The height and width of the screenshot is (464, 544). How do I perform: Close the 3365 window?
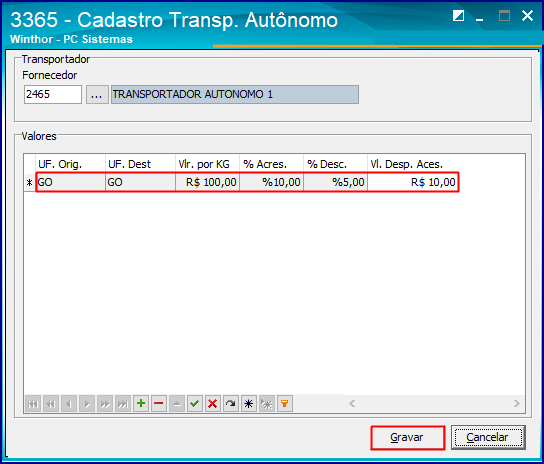click(x=527, y=16)
